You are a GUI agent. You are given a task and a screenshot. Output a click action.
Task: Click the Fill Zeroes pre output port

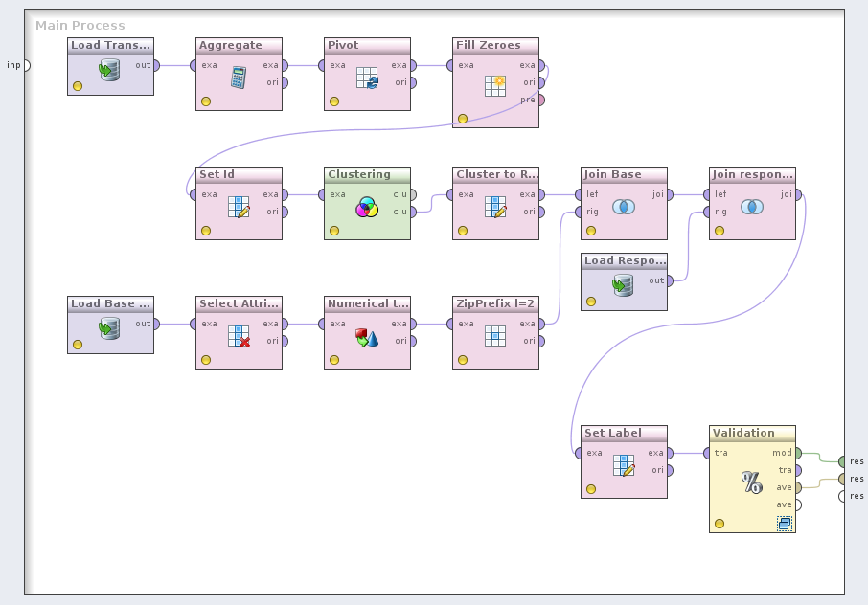tap(541, 100)
